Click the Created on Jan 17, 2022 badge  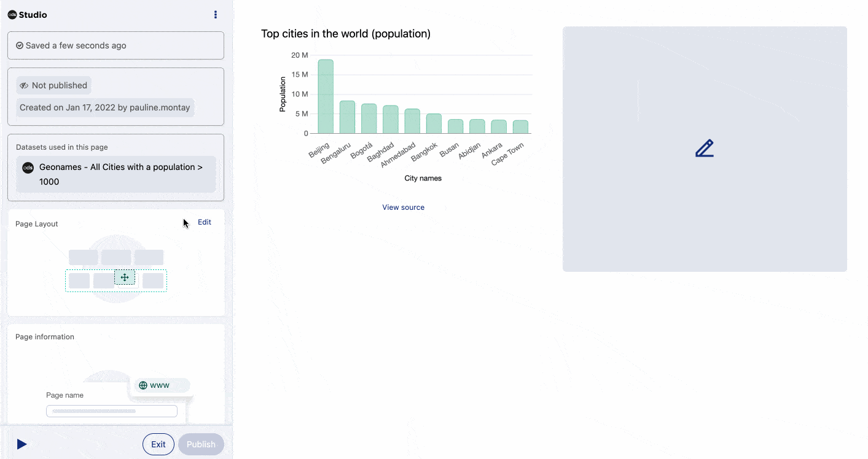tap(104, 107)
